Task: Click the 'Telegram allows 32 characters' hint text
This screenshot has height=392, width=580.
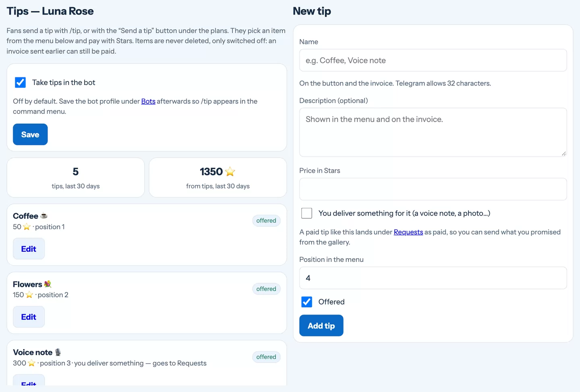Action: click(x=443, y=83)
